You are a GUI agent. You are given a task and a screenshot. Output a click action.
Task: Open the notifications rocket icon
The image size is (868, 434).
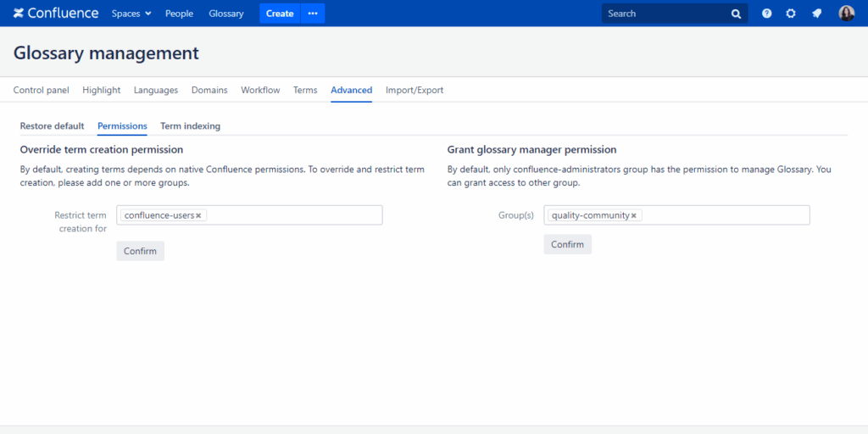point(816,14)
